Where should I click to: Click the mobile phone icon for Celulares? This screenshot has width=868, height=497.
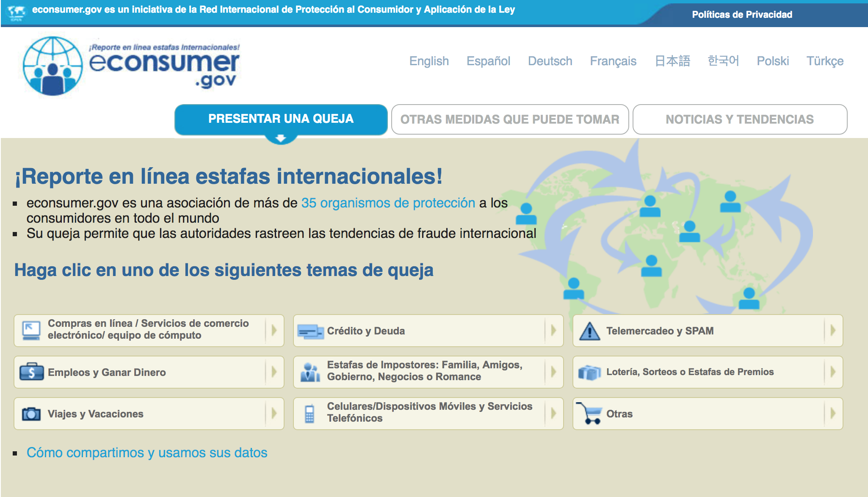pyautogui.click(x=310, y=414)
